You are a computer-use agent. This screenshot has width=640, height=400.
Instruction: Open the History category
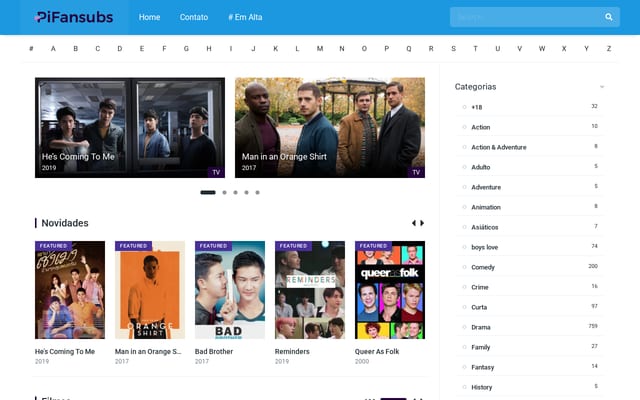(x=482, y=387)
